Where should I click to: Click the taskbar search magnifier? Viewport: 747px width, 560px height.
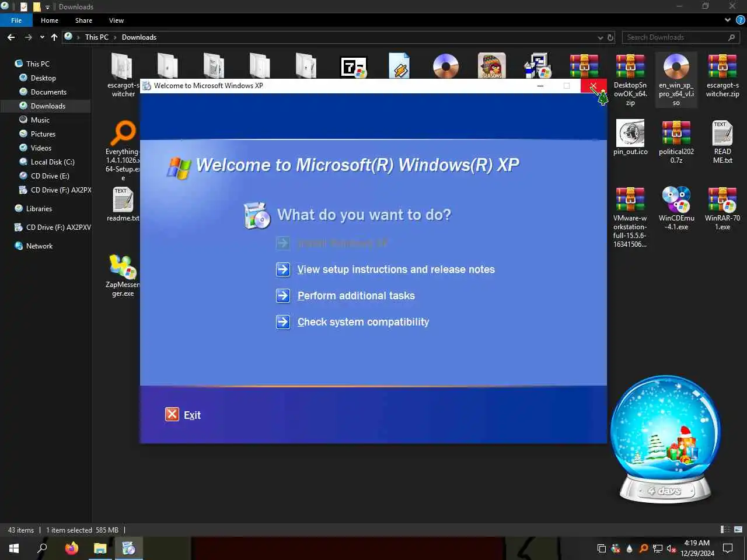click(x=42, y=548)
